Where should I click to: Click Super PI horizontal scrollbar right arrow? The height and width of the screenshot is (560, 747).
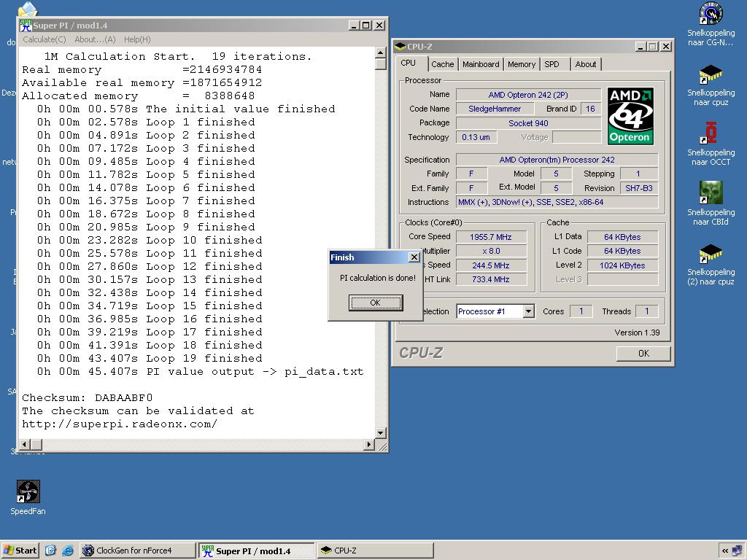point(368,444)
